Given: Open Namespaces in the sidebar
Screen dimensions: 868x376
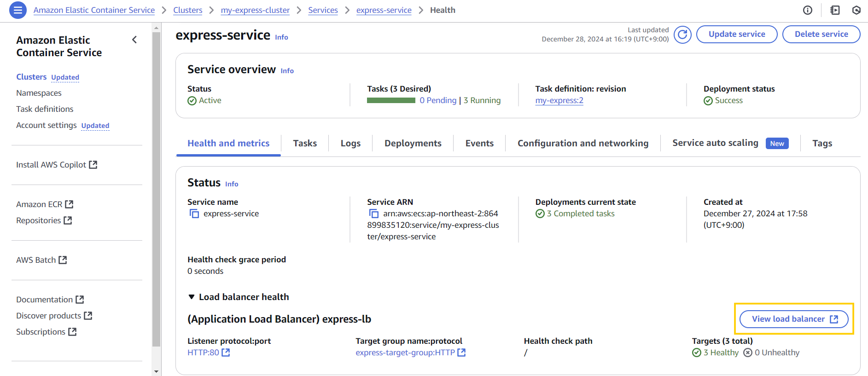Looking at the screenshot, I should click(39, 93).
